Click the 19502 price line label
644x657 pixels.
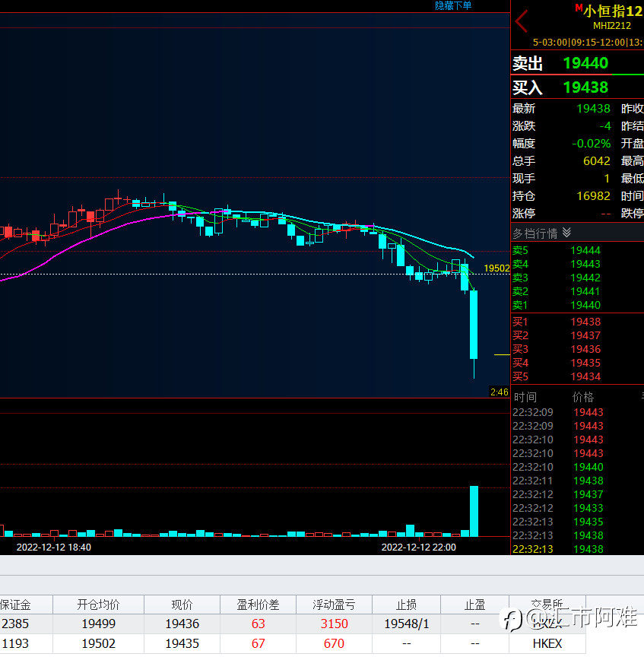pyautogui.click(x=496, y=268)
